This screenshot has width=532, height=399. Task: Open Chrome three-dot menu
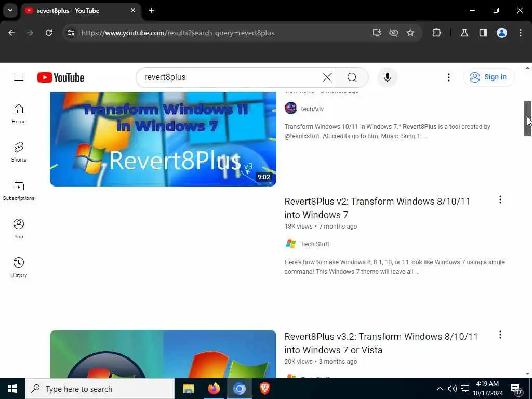click(x=521, y=33)
